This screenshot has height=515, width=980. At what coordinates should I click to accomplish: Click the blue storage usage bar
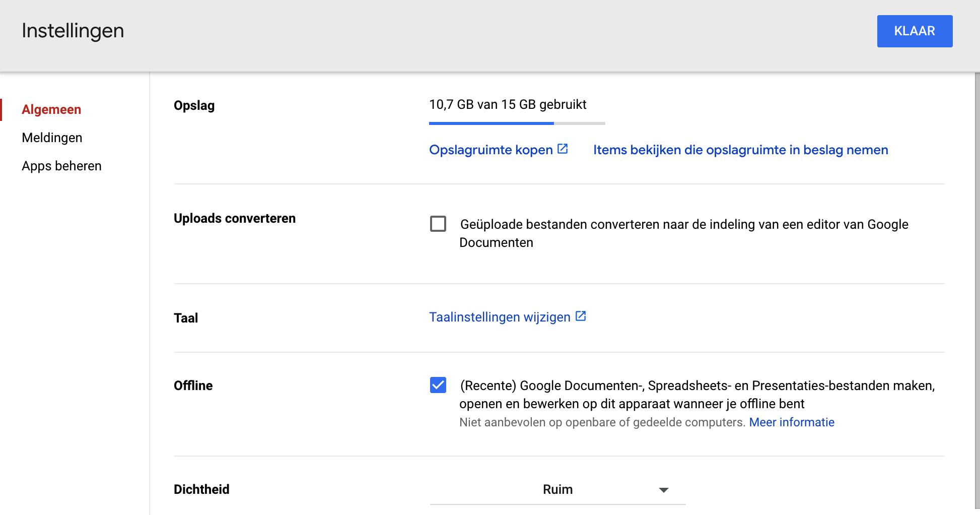(491, 123)
